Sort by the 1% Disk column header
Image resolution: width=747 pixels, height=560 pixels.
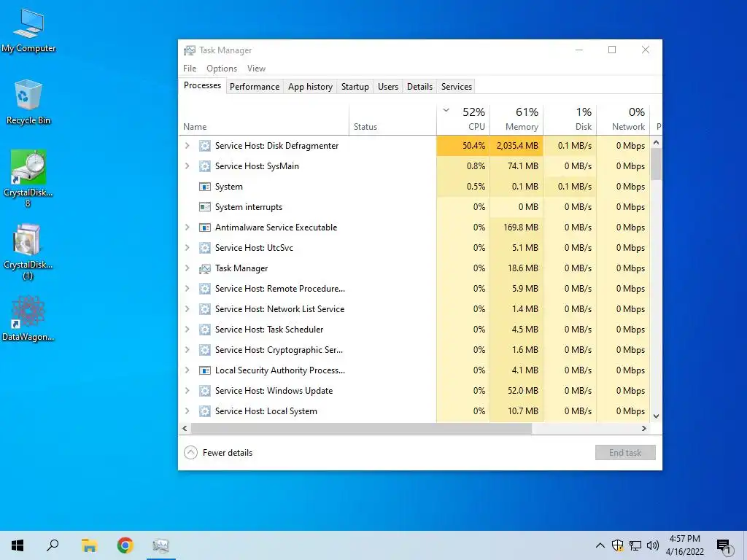(570, 119)
